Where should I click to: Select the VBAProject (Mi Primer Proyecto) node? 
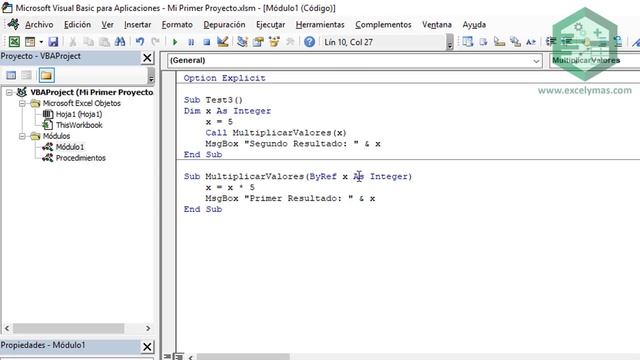92,92
